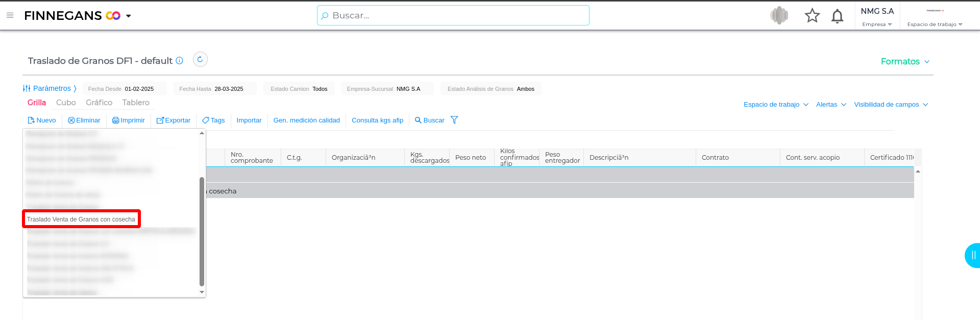This screenshot has height=320, width=980.
Task: Click the dropdown list scroll-up arrow
Action: coord(202,133)
